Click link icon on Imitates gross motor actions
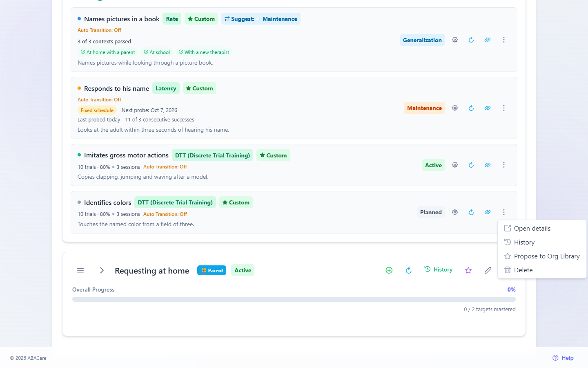This screenshot has width=588, height=368. [x=488, y=165]
